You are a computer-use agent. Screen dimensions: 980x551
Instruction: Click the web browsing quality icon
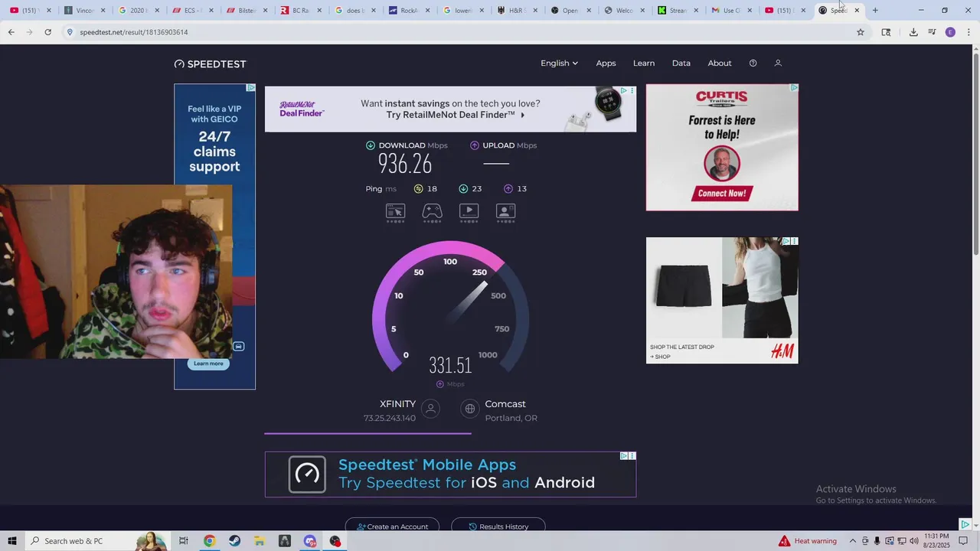pyautogui.click(x=395, y=212)
